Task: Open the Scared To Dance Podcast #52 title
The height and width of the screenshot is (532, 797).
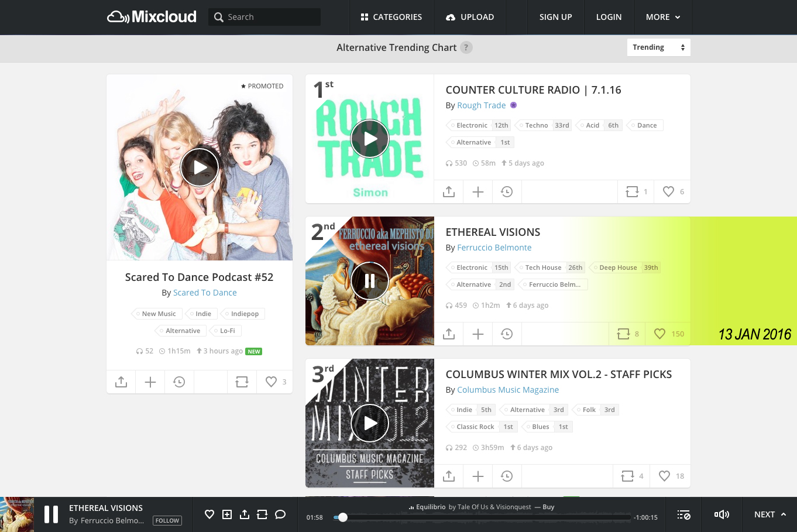Action: (x=200, y=277)
